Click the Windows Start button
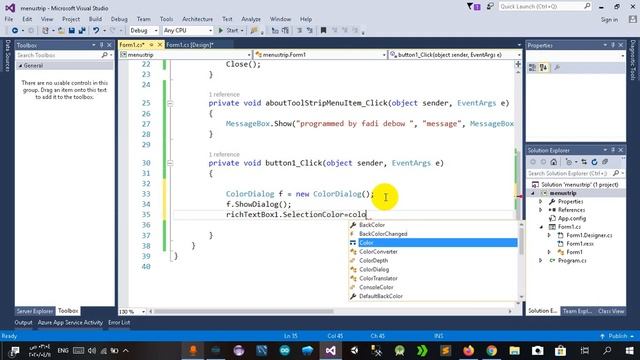 point(629,351)
